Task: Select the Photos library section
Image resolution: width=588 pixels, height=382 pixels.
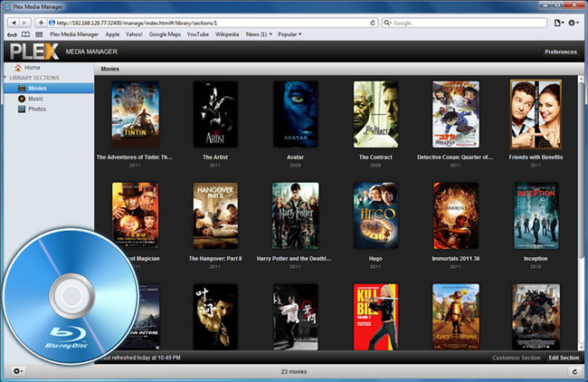Action: coord(49,109)
